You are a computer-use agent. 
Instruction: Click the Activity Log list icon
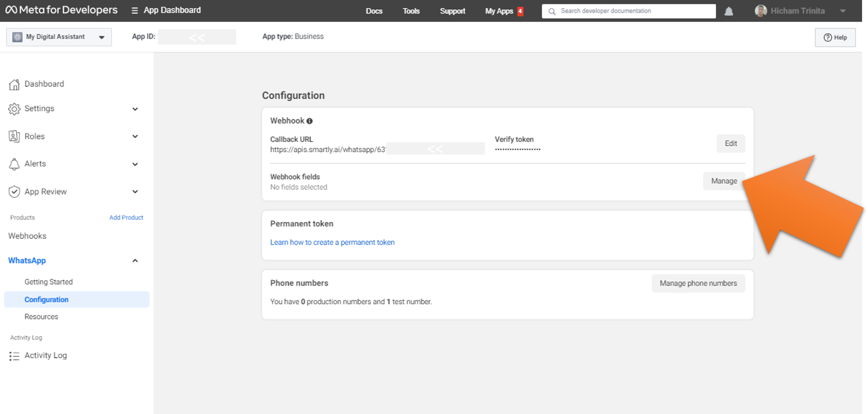[x=14, y=356]
